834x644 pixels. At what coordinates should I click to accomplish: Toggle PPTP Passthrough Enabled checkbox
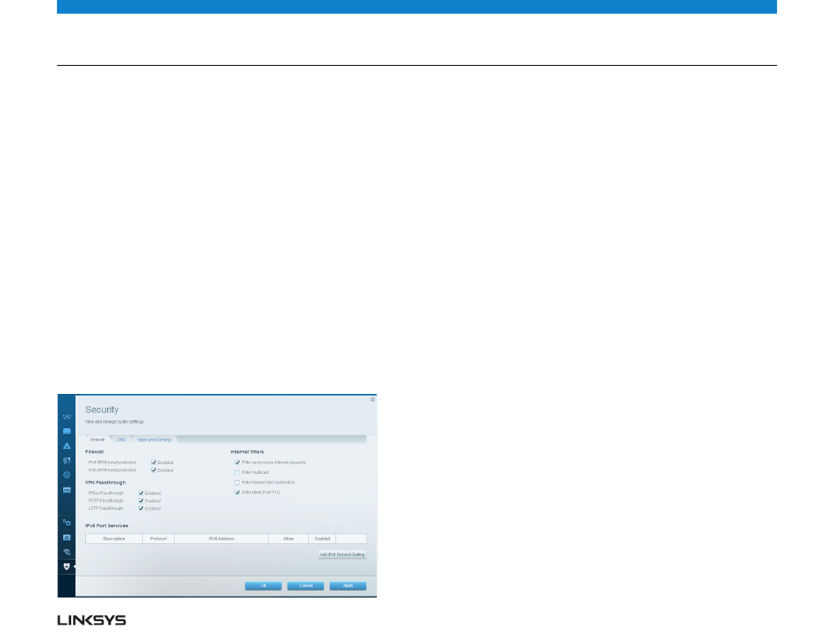[x=140, y=501]
